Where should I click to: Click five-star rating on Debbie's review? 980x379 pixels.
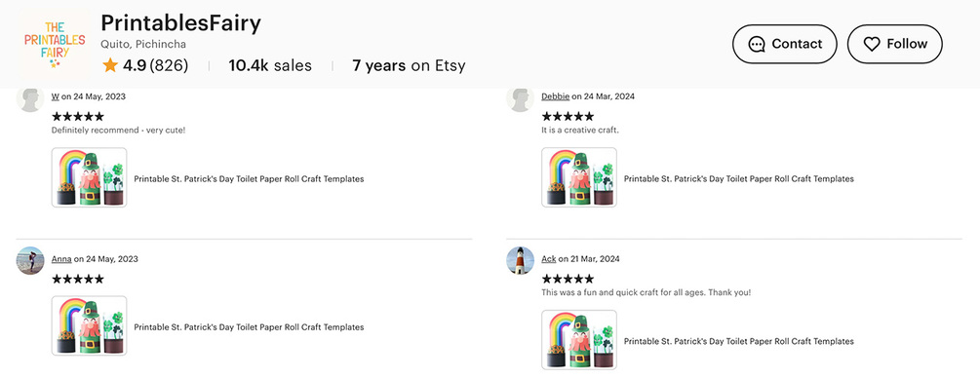568,116
